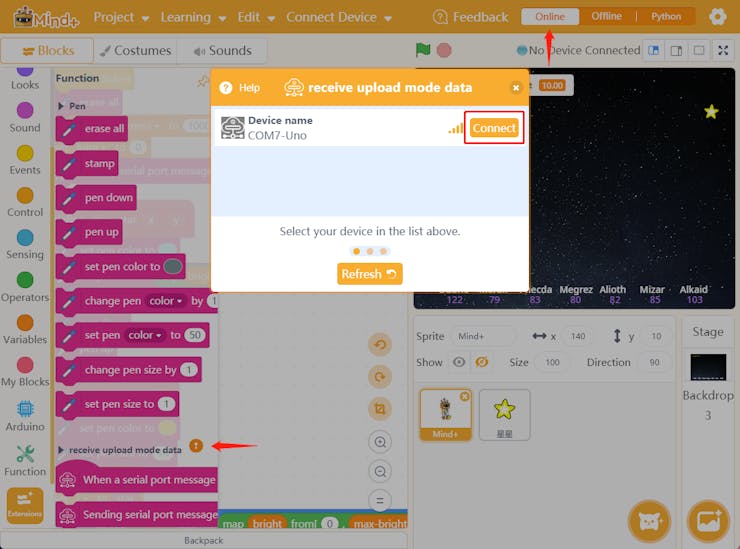This screenshot has height=549, width=740.
Task: Open the Project menu
Action: pos(121,17)
